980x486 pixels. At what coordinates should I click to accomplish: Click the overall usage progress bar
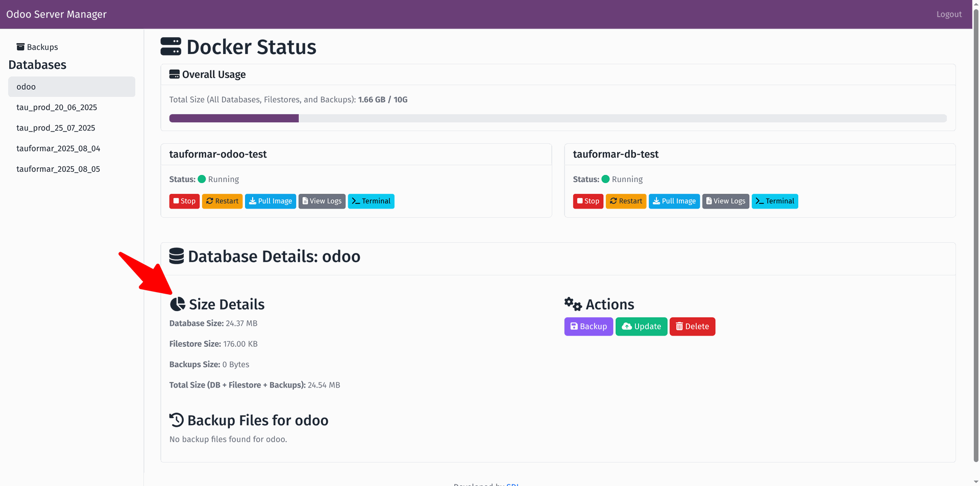point(557,118)
